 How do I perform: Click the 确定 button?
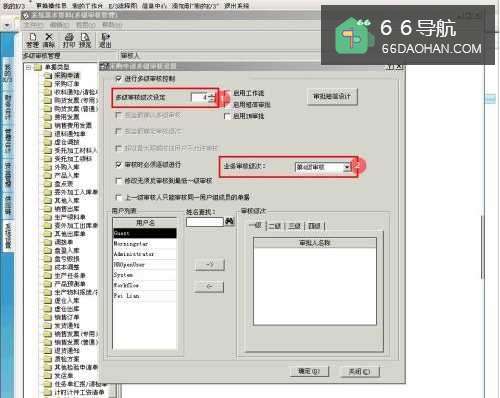point(309,371)
